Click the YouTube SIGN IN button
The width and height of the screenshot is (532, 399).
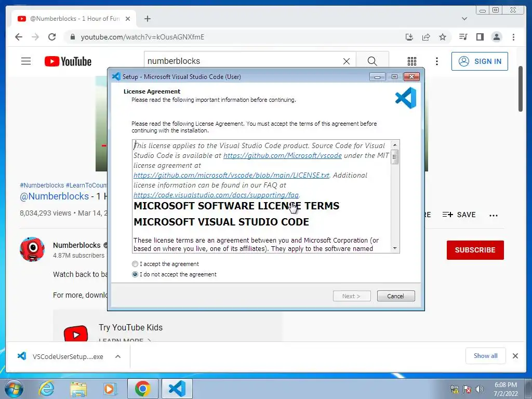click(480, 61)
